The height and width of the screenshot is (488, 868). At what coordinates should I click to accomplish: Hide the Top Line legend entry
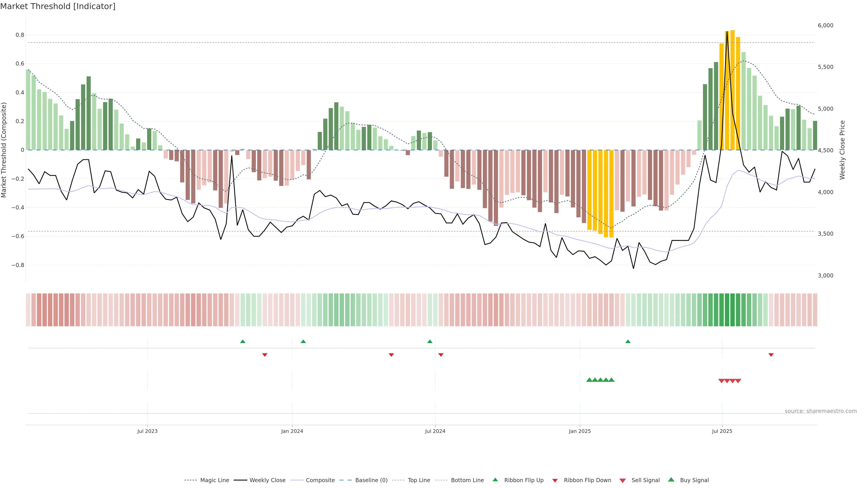419,480
